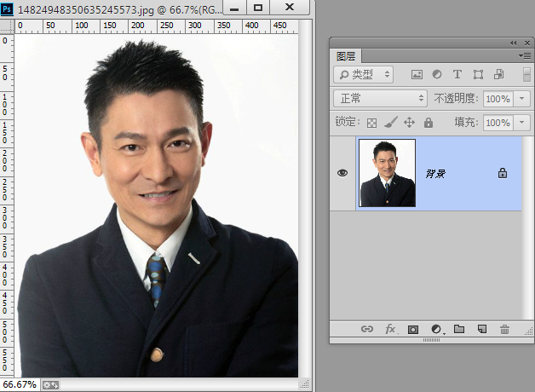Click the status bar gear share icon
Image resolution: width=535 pixels, height=392 pixels.
tap(50, 385)
